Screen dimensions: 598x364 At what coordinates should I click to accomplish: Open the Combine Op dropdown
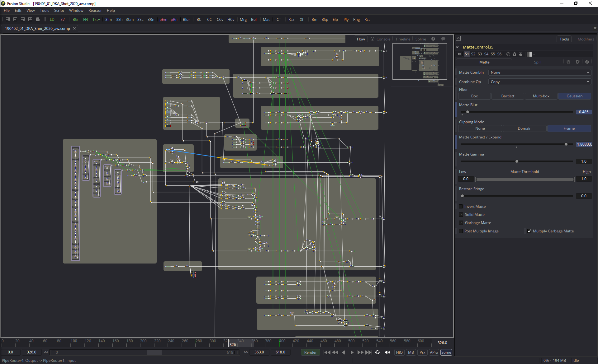click(x=539, y=82)
